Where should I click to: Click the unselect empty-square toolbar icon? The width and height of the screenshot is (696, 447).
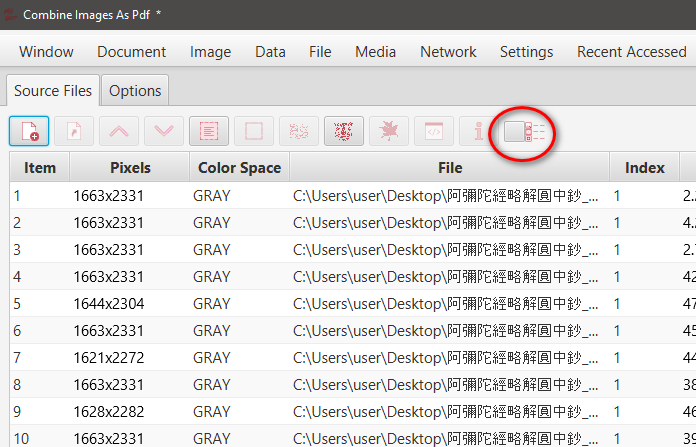pyautogui.click(x=254, y=131)
